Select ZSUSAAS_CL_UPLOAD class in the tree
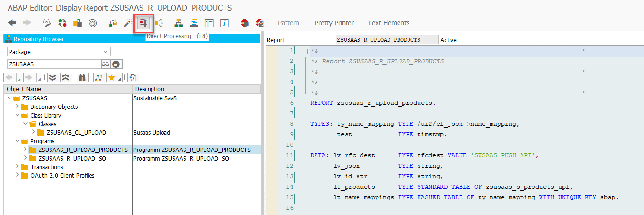 pyautogui.click(x=76, y=132)
